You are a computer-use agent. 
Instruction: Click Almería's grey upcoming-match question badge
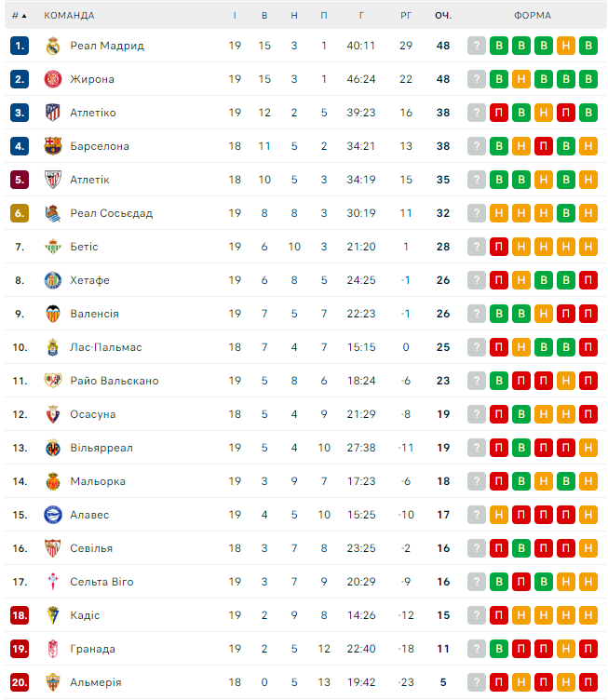[x=477, y=682]
